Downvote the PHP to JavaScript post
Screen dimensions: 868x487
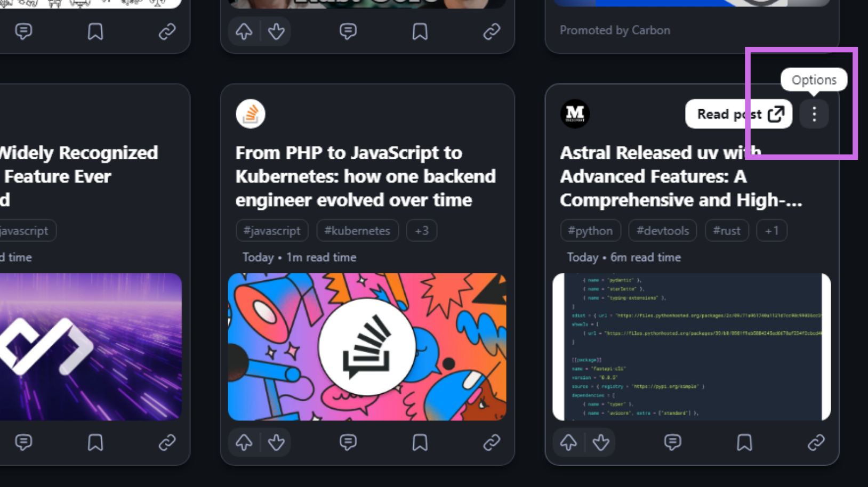click(x=276, y=442)
